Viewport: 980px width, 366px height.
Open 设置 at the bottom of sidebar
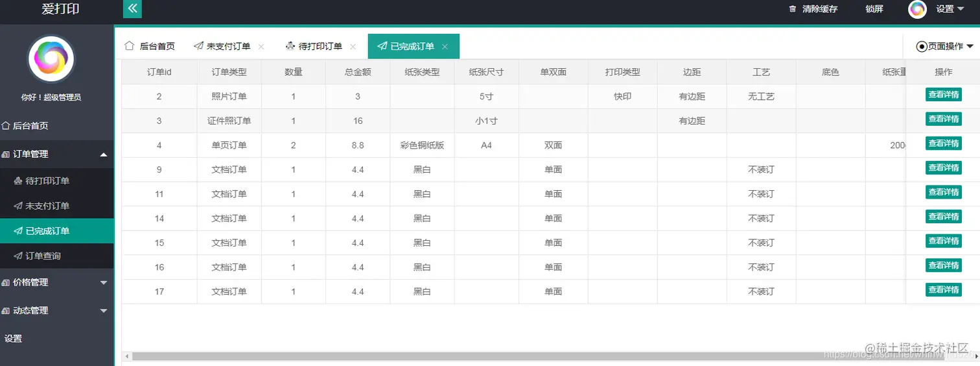[13, 339]
